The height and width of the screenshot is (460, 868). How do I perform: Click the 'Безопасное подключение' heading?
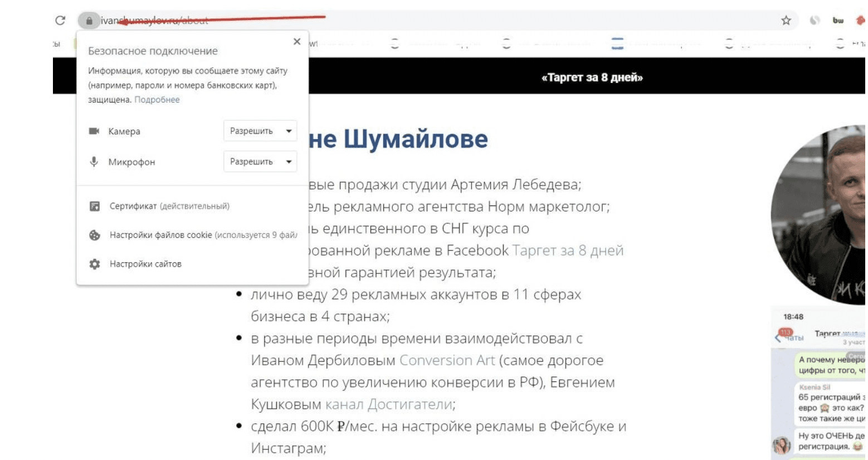click(153, 51)
